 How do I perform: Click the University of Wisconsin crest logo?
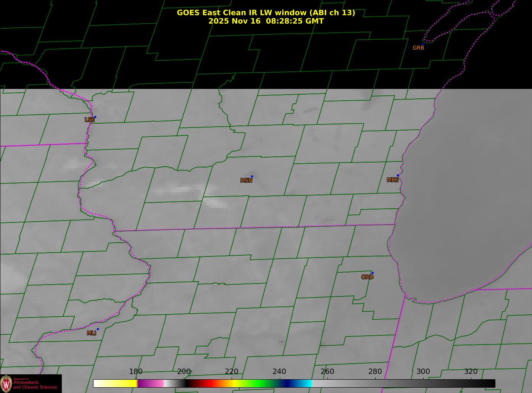pos(6,383)
